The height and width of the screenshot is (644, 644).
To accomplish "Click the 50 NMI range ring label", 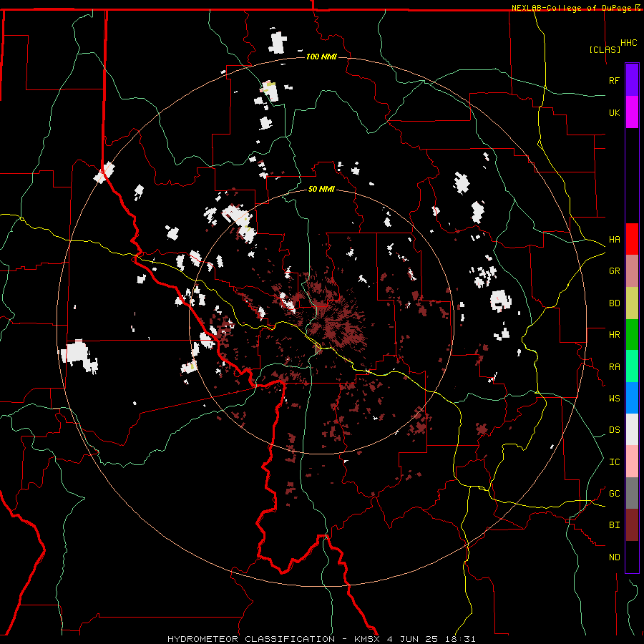I will (x=321, y=189).
